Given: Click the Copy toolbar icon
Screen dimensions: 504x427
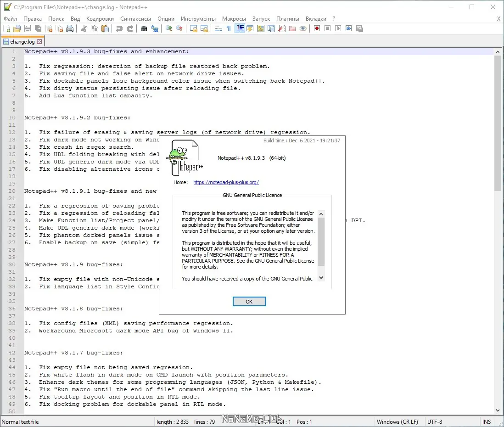Looking at the screenshot, I should click(x=95, y=28).
